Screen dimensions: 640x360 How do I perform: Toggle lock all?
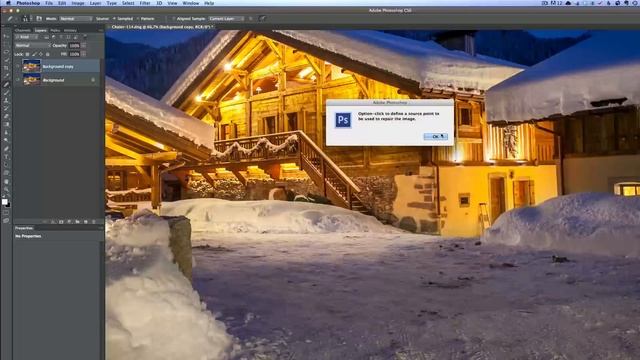tap(47, 54)
